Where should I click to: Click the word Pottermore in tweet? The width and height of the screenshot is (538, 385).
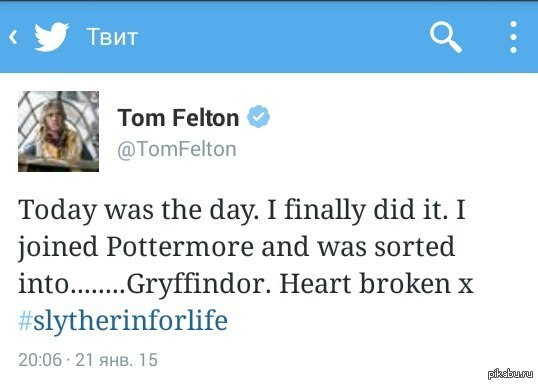pyautogui.click(x=180, y=246)
